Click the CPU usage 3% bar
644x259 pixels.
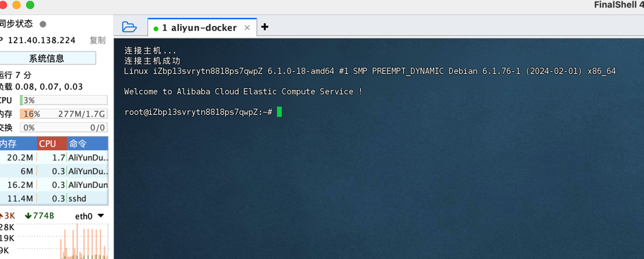63,100
